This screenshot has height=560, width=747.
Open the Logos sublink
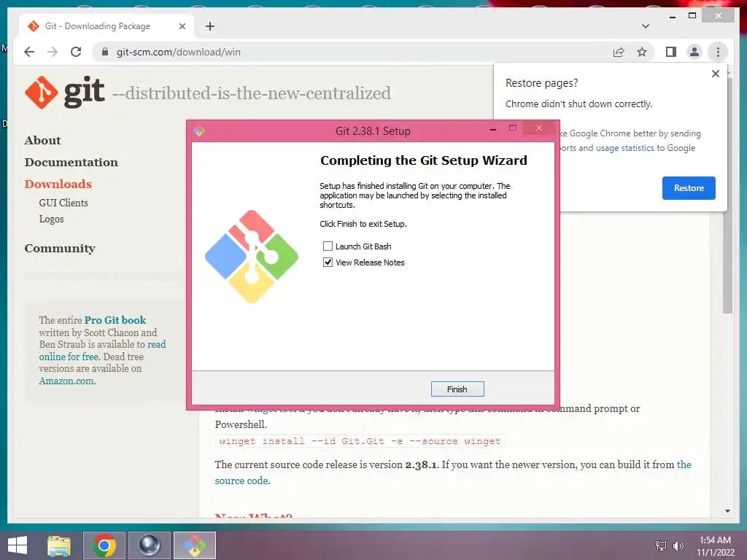coord(52,219)
